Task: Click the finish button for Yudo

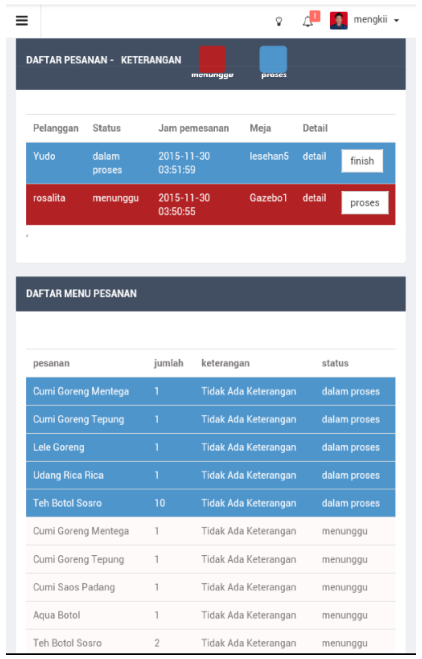Action: (362, 161)
